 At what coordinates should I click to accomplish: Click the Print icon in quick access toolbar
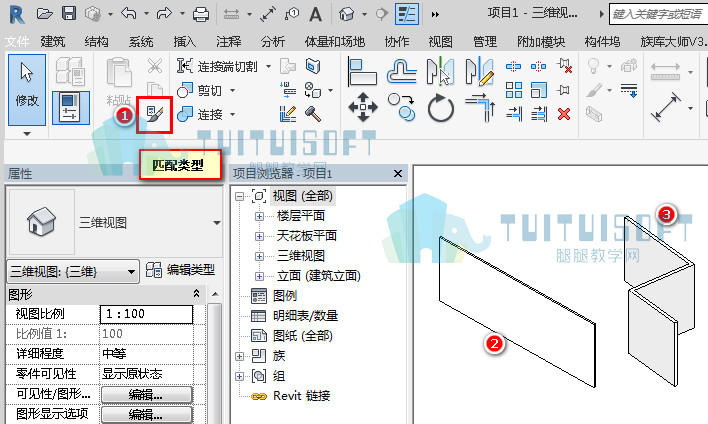tap(201, 14)
